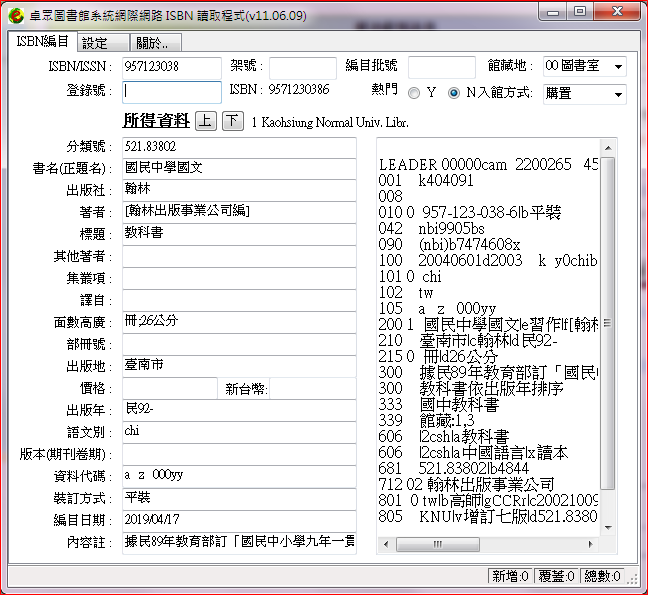
Task: Click the empty 其他著者 field
Action: tap(239, 257)
